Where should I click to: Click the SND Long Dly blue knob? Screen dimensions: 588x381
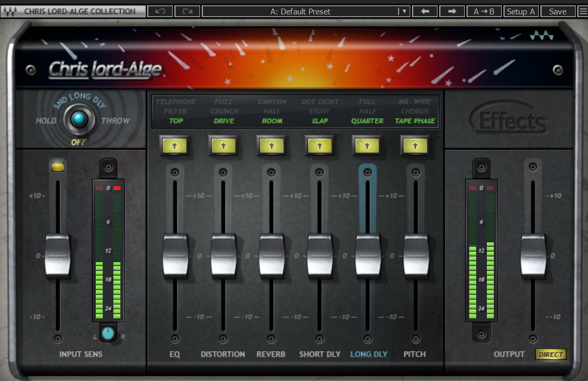point(79,119)
